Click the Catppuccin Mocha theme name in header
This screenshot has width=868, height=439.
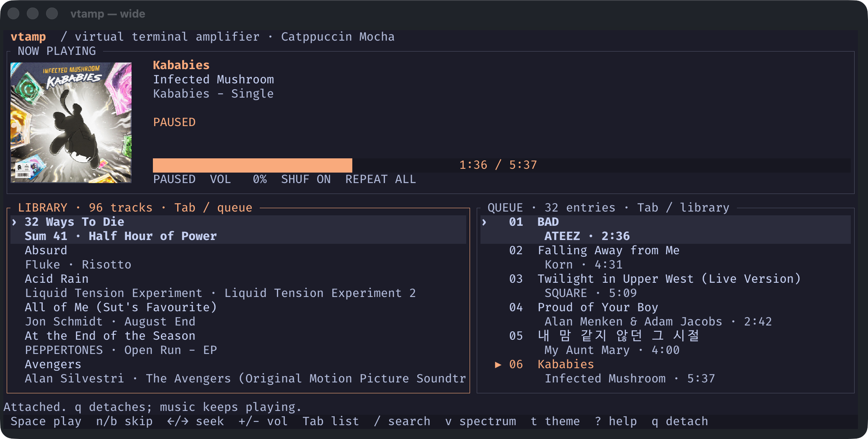338,37
